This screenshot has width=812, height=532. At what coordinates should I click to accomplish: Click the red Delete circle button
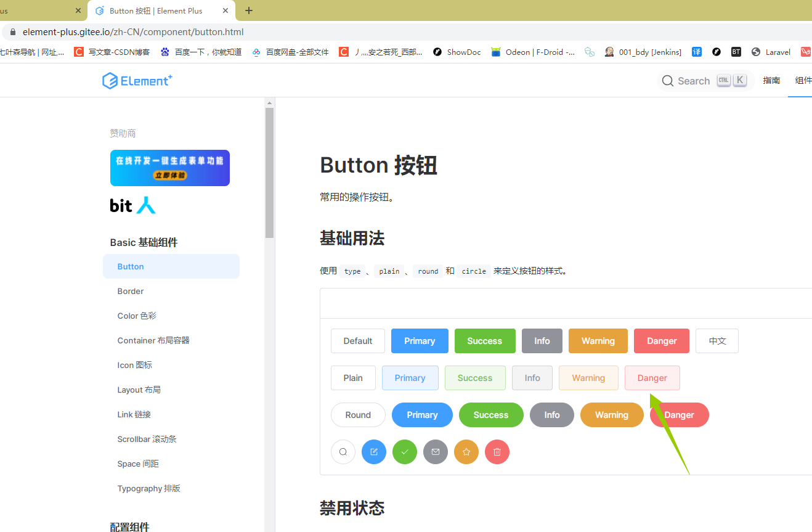[x=497, y=452]
